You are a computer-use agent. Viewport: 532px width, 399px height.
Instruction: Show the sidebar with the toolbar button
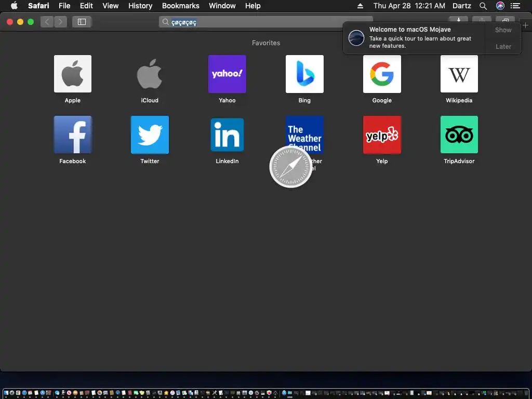point(82,22)
